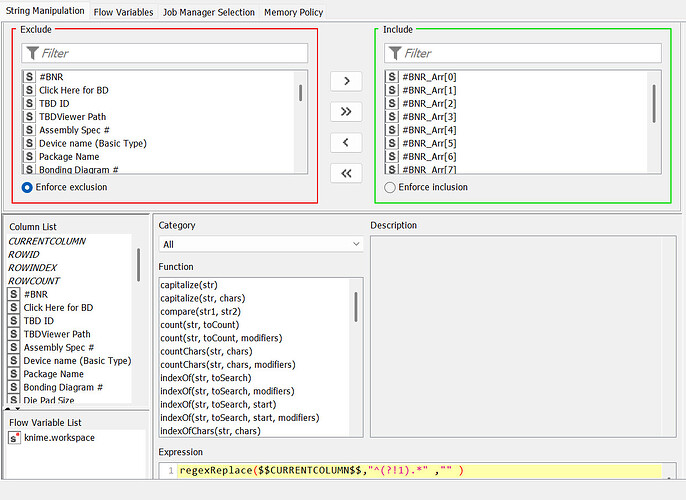
Task: Click the add selected column arrow button
Action: [345, 81]
